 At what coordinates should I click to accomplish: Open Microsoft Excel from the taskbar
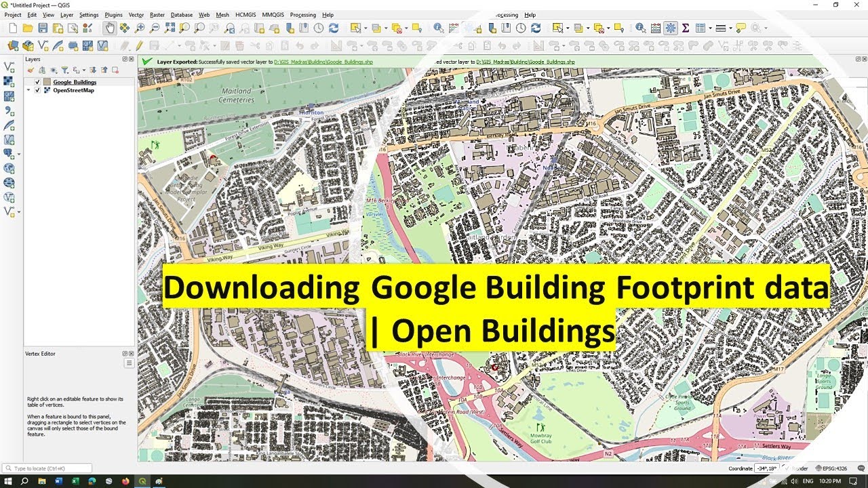coord(75,481)
